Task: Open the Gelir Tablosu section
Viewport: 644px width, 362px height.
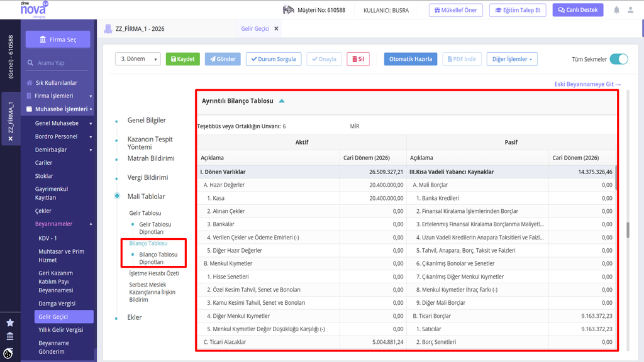Action: (x=145, y=213)
